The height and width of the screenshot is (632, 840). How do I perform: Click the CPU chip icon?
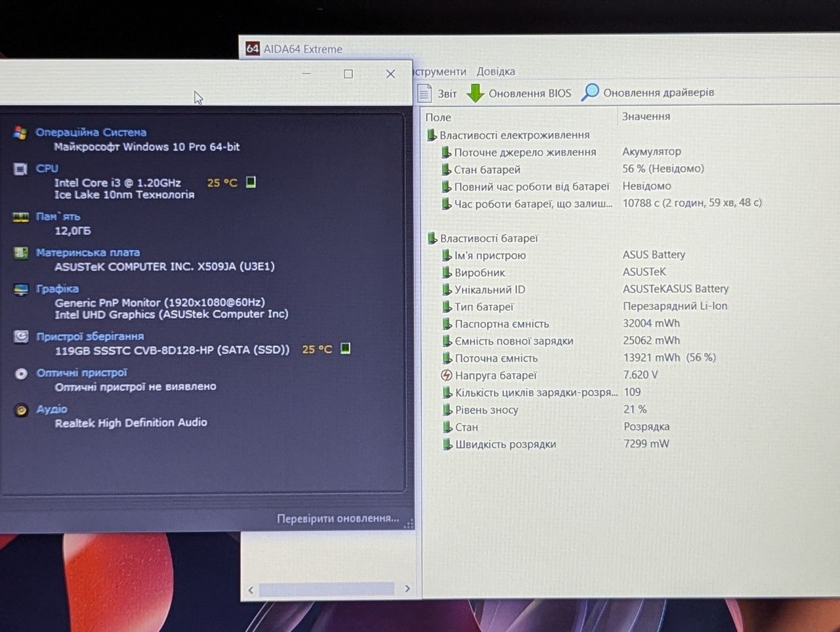[20, 169]
